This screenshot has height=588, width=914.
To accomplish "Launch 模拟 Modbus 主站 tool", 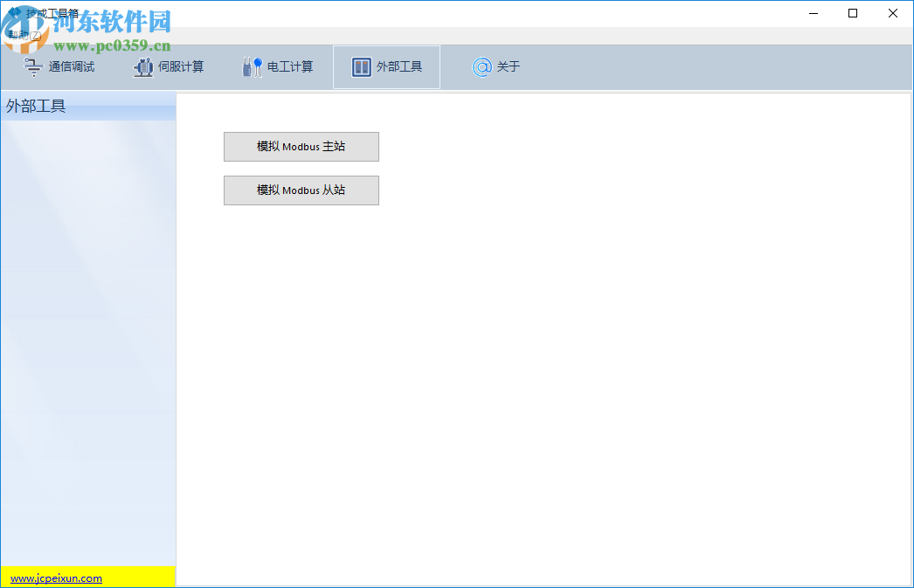I will point(301,147).
